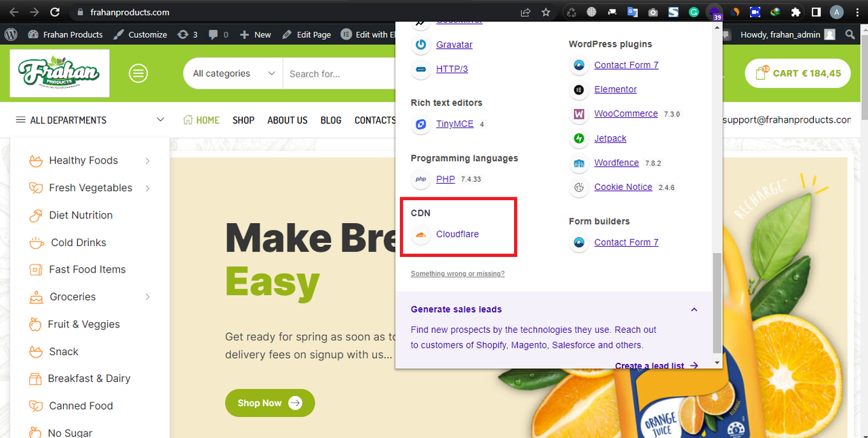Open the WooCommerce link
Viewport: 868px width, 438px height.
[626, 114]
